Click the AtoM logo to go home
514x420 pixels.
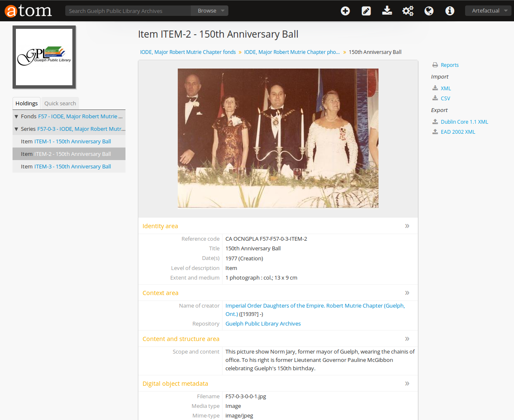tap(28, 11)
